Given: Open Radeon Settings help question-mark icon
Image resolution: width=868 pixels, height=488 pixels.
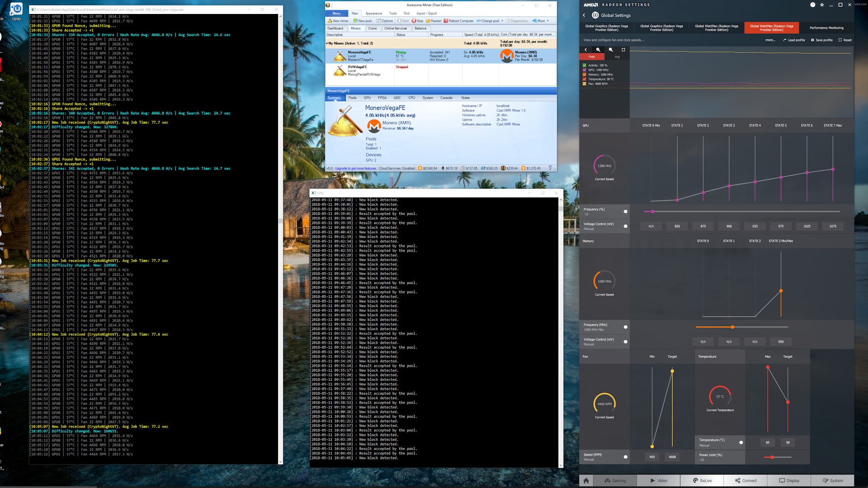Looking at the screenshot, I should click(x=812, y=5).
